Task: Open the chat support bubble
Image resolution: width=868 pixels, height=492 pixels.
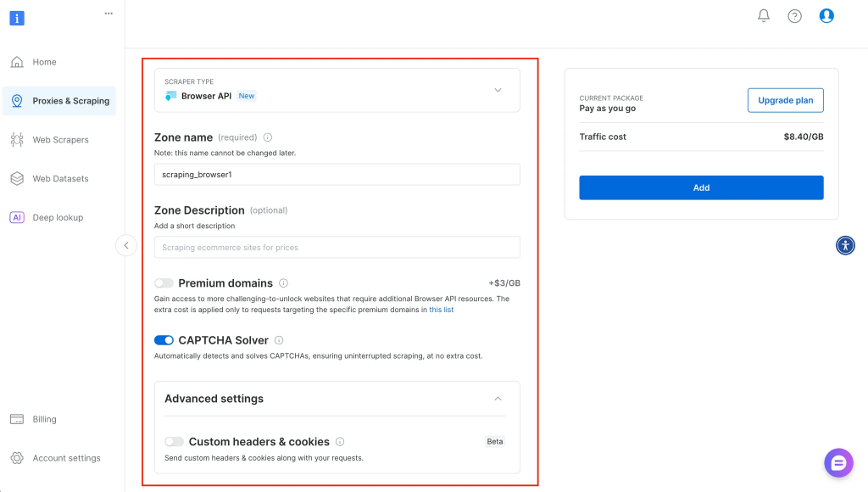Action: point(838,462)
